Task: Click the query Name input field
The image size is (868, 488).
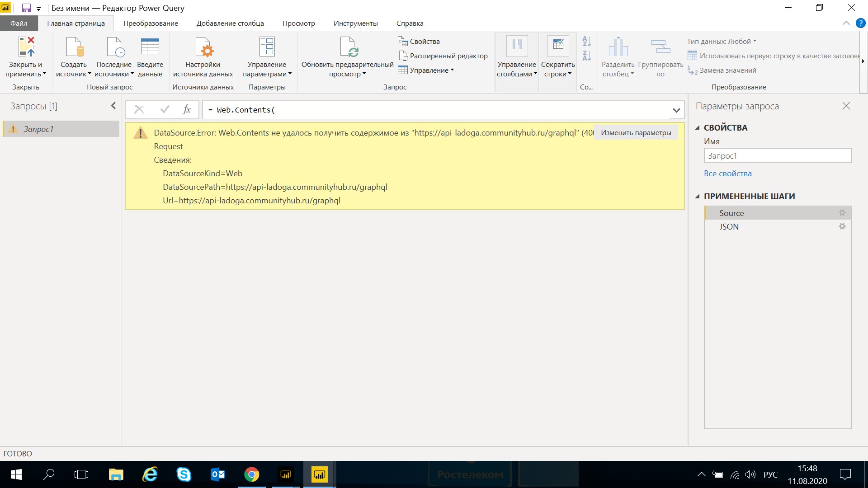Action: point(777,156)
